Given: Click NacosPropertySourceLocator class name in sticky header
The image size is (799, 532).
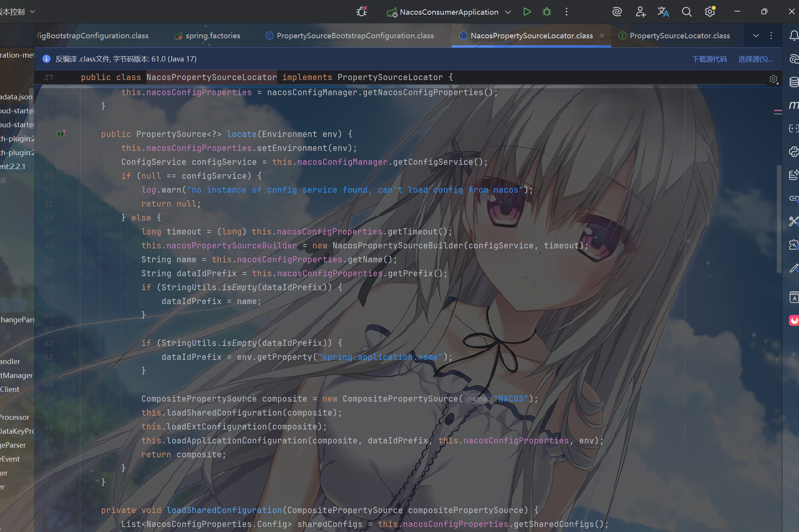Looking at the screenshot, I should (x=211, y=77).
